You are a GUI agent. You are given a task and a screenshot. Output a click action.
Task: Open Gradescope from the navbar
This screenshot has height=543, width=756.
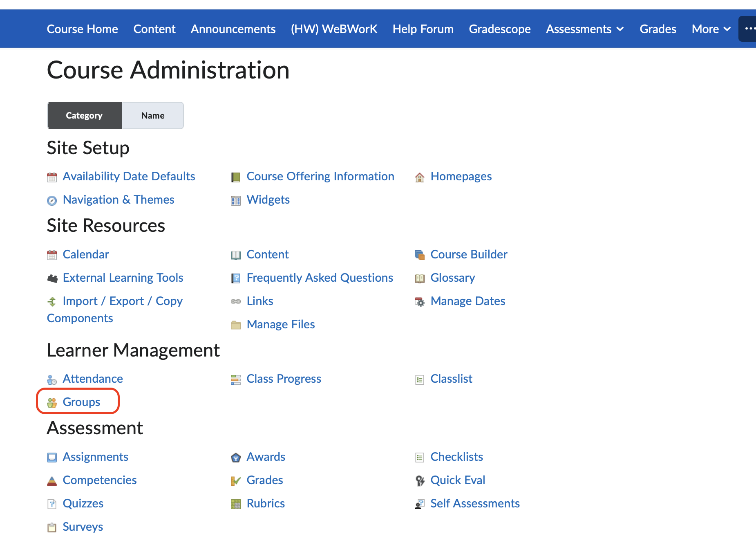coord(500,29)
